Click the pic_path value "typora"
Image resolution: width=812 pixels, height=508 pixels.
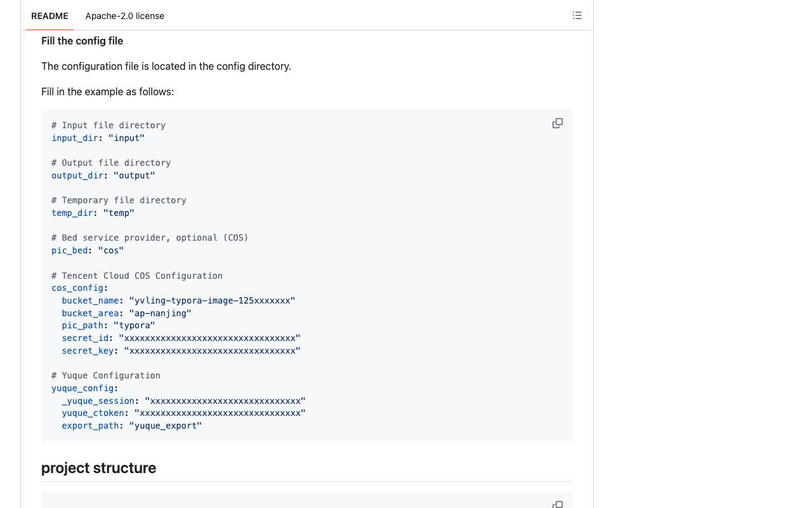coord(134,325)
